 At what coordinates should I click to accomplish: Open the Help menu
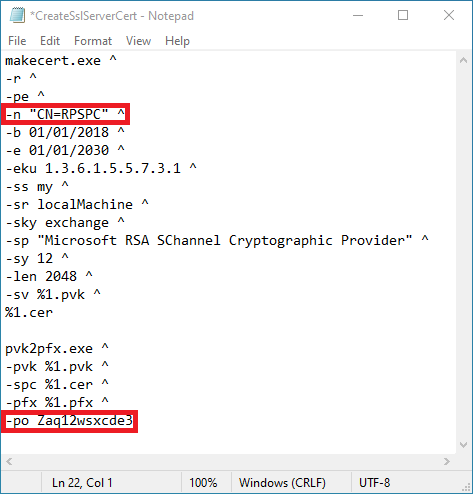(177, 41)
